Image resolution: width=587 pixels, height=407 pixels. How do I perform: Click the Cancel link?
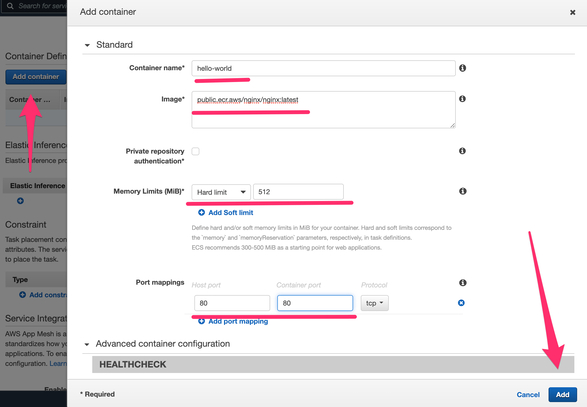pyautogui.click(x=528, y=395)
